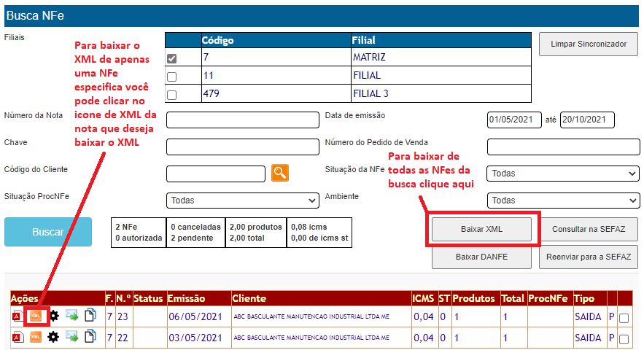Click the ICMS column header

424,299
